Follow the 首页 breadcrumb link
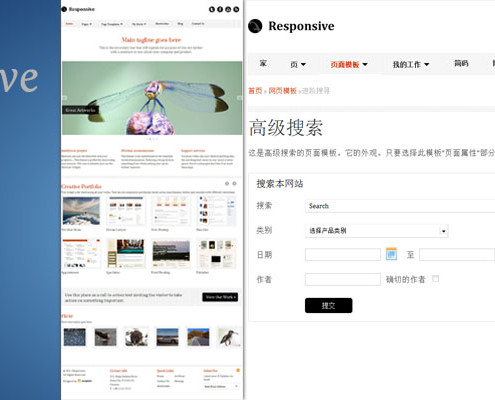The image size is (495, 400). tap(255, 91)
